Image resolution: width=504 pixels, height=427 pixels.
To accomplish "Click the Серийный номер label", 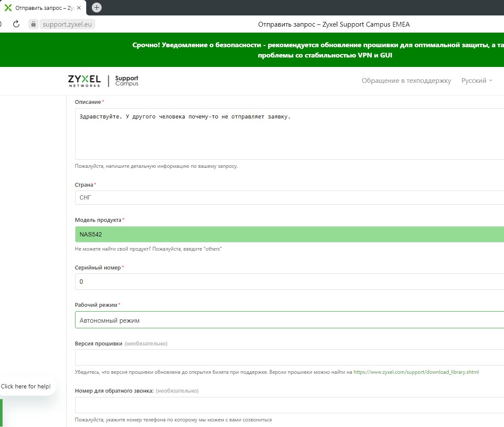I will [98, 267].
